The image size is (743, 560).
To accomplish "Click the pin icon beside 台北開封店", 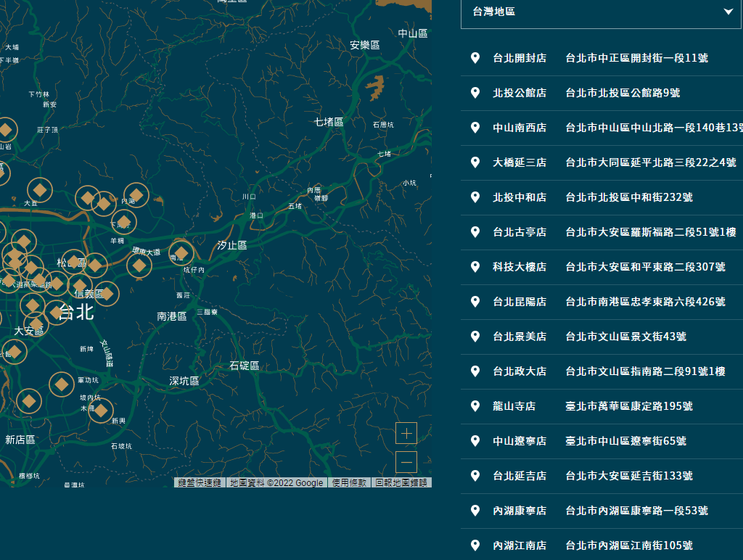I will (475, 58).
